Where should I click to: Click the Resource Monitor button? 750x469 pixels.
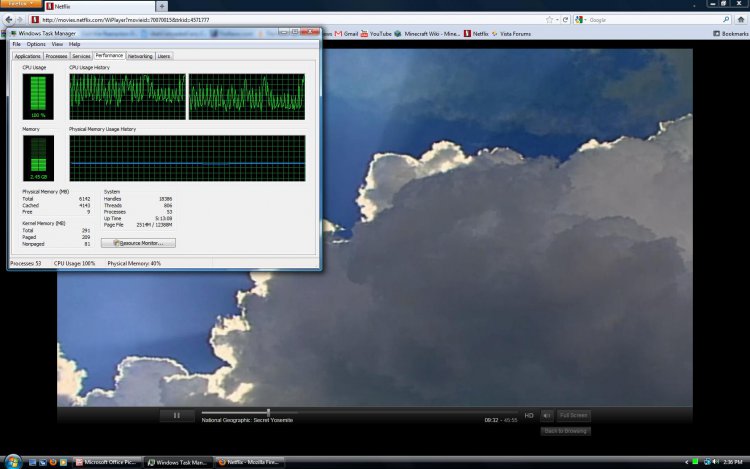[x=138, y=243]
